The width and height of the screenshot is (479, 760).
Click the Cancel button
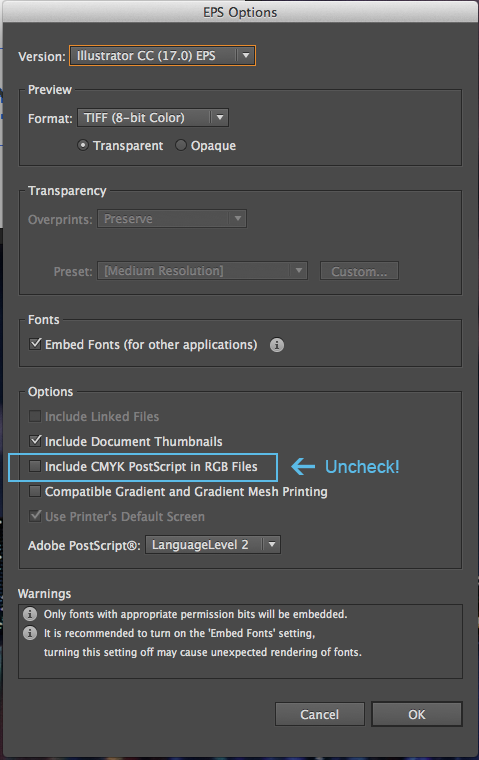[319, 714]
